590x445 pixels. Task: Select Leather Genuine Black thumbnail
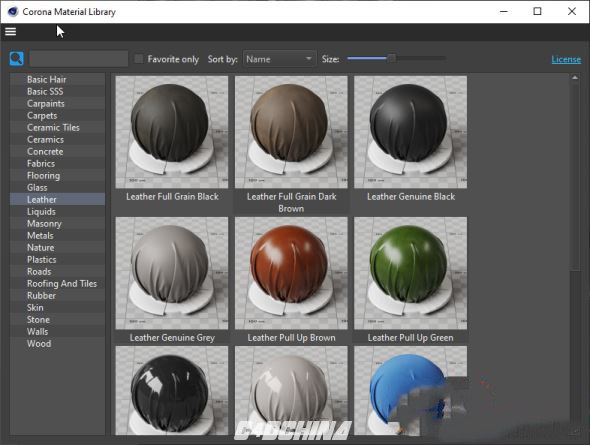pyautogui.click(x=411, y=132)
